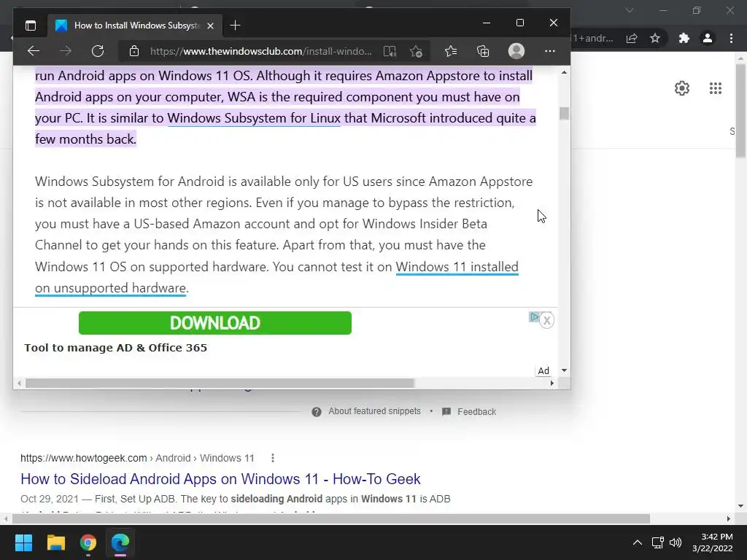Viewport: 747px width, 560px height.
Task: Open Chrome Extensions puzzle icon
Action: pyautogui.click(x=684, y=38)
